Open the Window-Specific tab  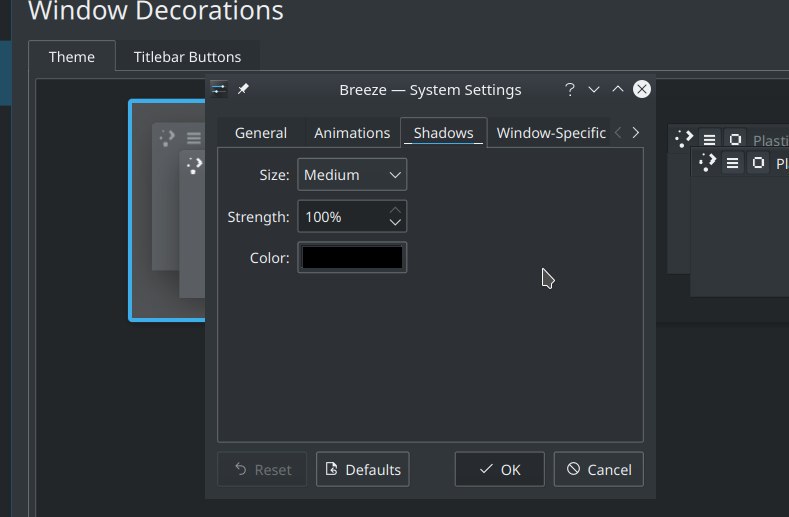click(x=551, y=133)
